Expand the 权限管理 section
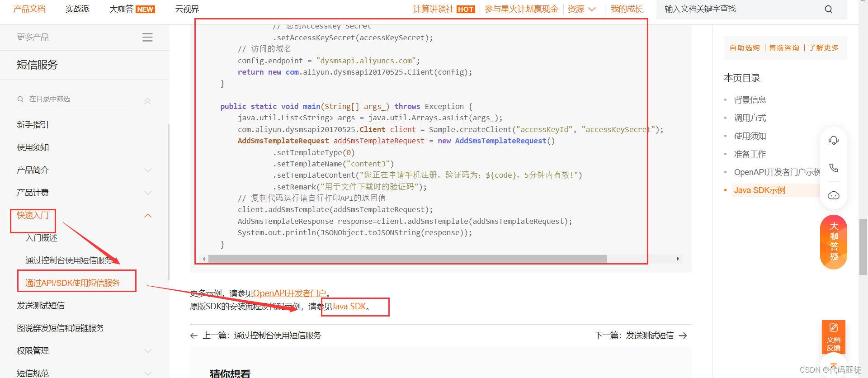 click(147, 351)
